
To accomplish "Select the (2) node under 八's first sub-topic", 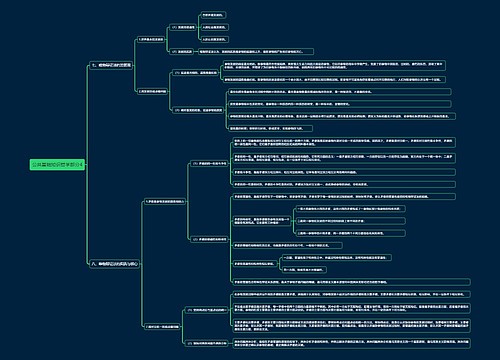I will [209, 239].
